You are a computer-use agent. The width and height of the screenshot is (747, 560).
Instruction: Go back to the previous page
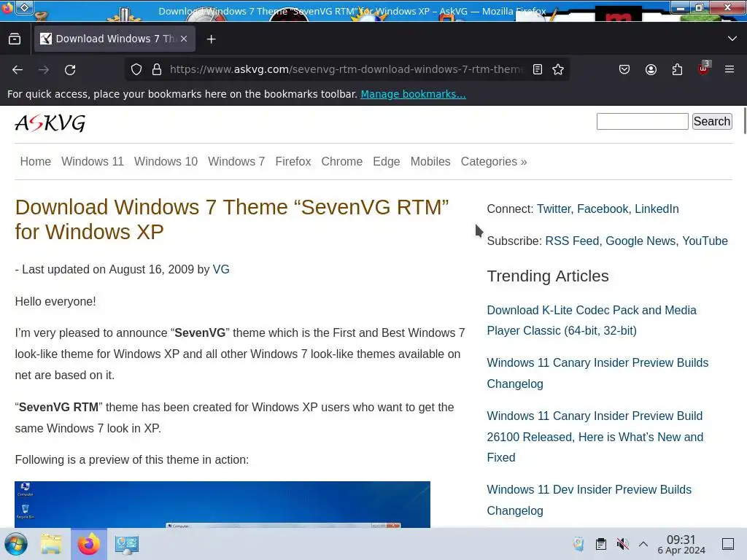pos(18,70)
